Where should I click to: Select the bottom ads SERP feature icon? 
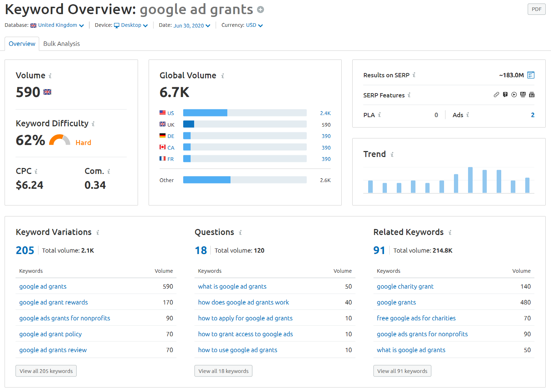point(532,95)
